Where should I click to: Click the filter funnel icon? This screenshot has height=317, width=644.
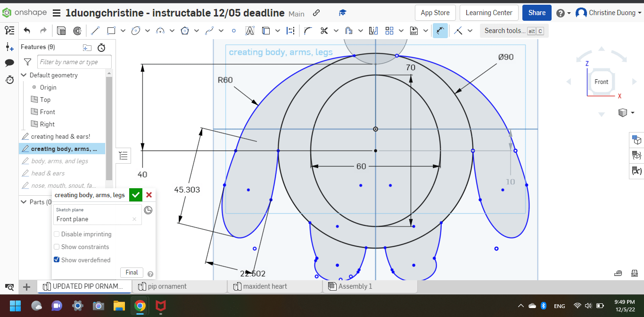click(28, 62)
